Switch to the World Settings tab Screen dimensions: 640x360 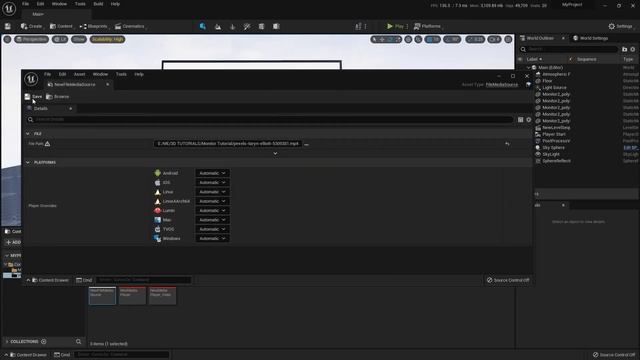click(591, 38)
